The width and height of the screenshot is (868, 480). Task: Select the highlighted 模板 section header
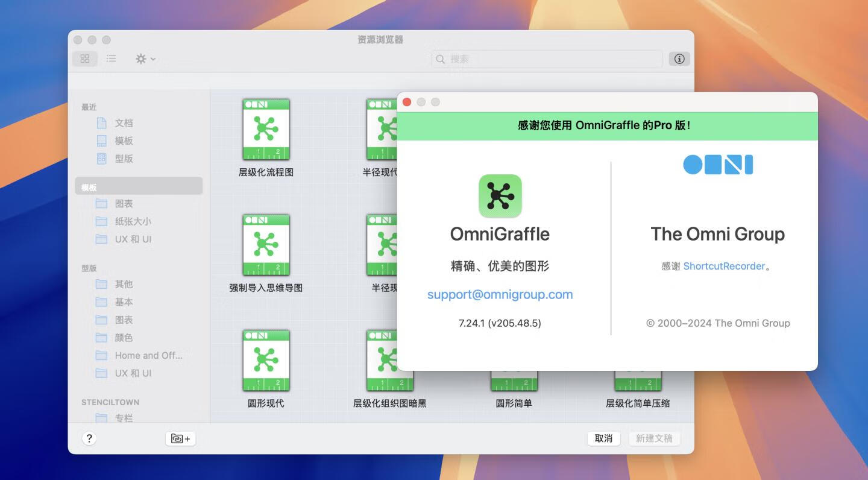click(139, 186)
